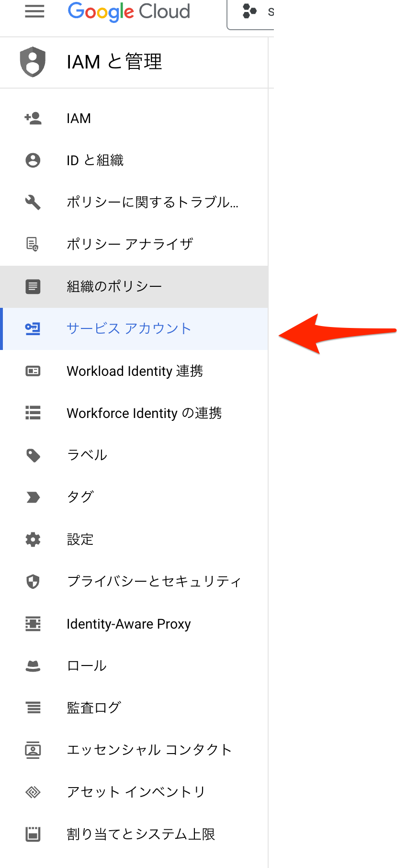The image size is (407, 868).
Task: Click the privacy shield icon
Action: tap(33, 582)
